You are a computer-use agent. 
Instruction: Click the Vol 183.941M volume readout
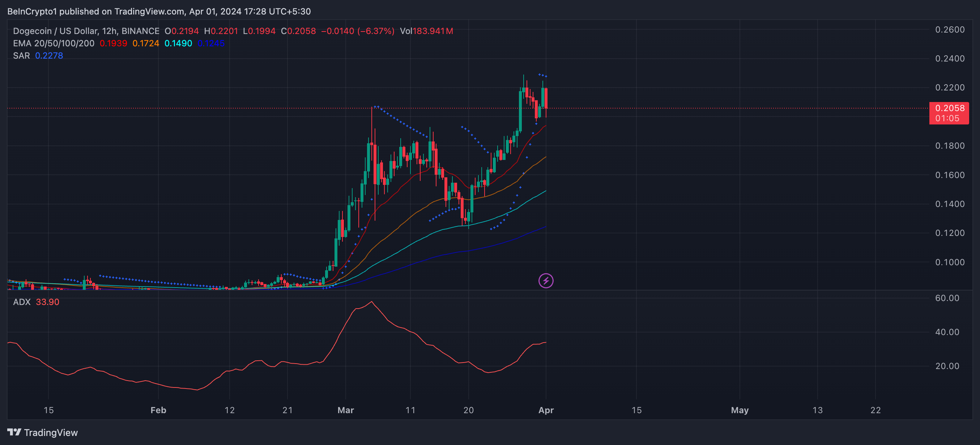tap(426, 31)
